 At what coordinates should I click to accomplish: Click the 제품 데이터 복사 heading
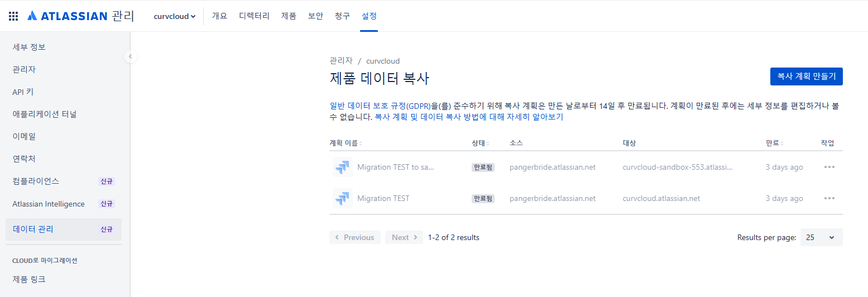379,79
